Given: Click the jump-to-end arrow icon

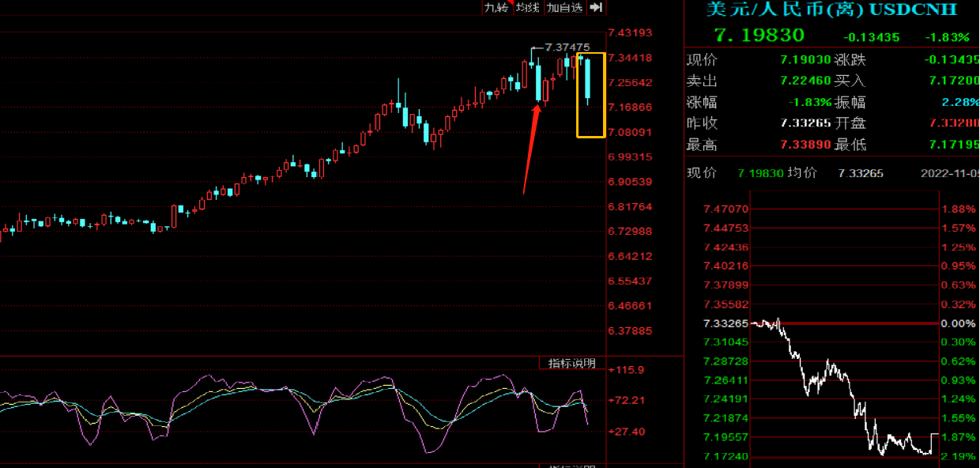Looking at the screenshot, I should pyautogui.click(x=596, y=8).
